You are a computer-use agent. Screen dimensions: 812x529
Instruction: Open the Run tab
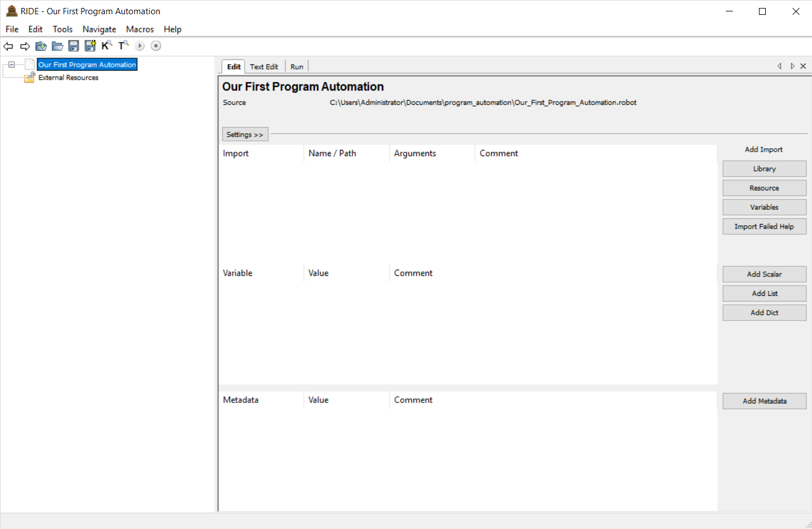pos(296,66)
